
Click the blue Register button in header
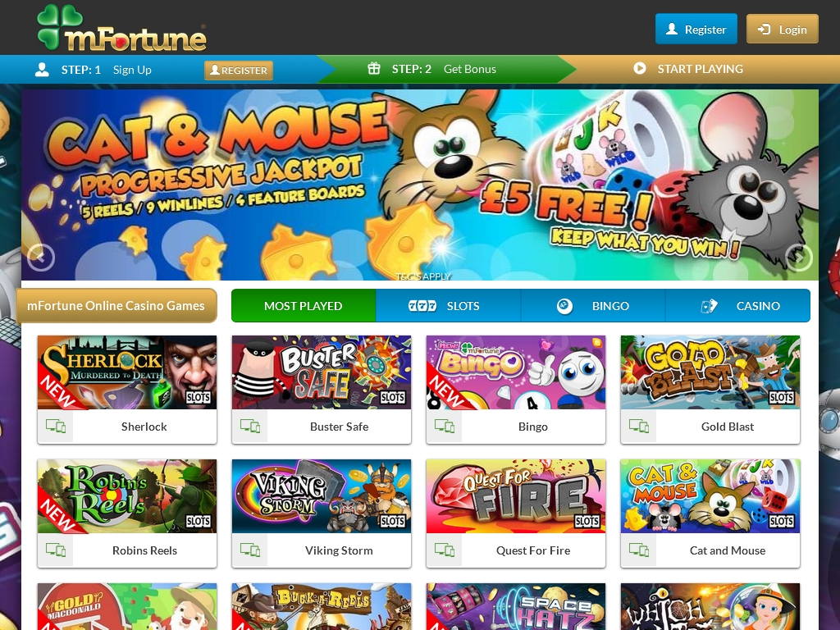tap(696, 29)
